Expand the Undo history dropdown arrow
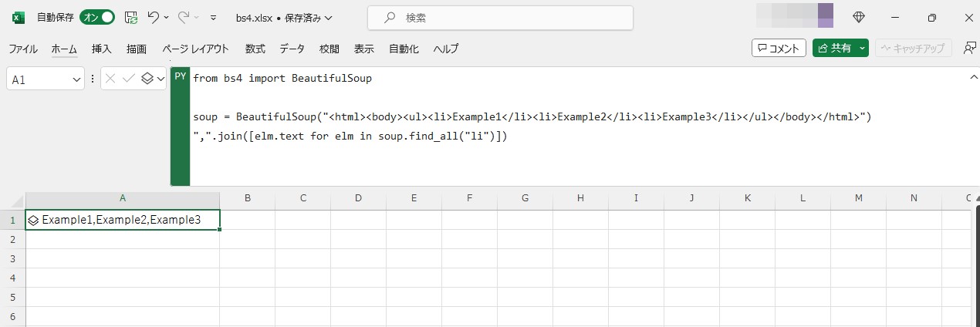 click(168, 17)
